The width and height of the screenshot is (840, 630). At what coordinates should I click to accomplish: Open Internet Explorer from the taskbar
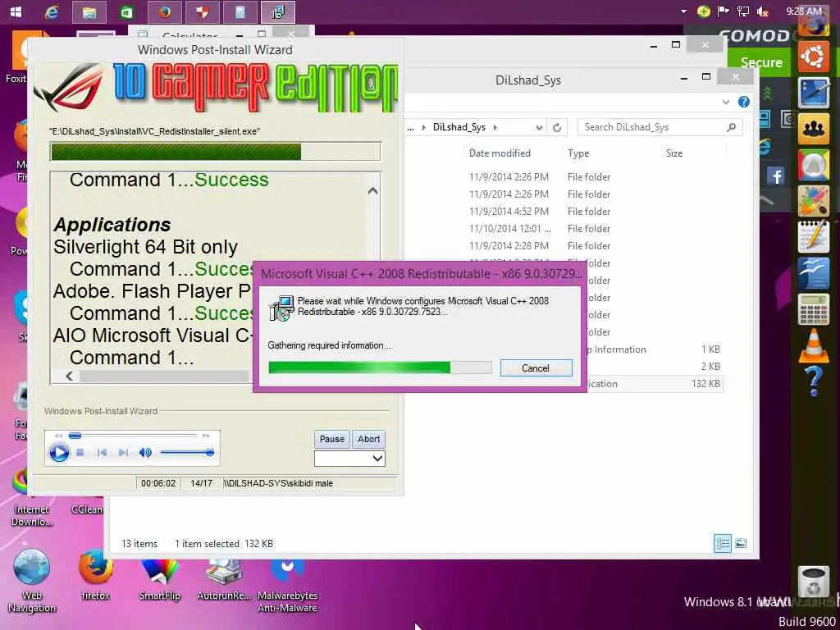[x=52, y=11]
